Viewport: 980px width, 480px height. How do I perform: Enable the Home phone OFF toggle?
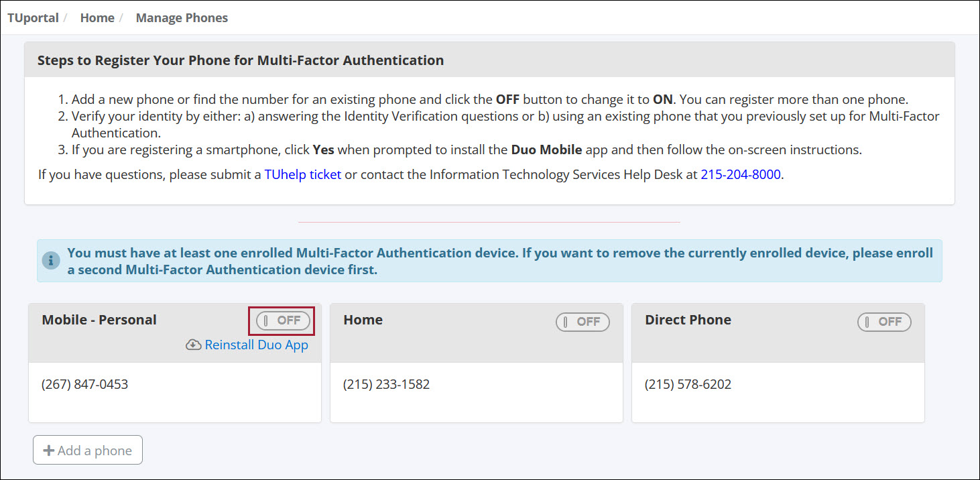[583, 322]
